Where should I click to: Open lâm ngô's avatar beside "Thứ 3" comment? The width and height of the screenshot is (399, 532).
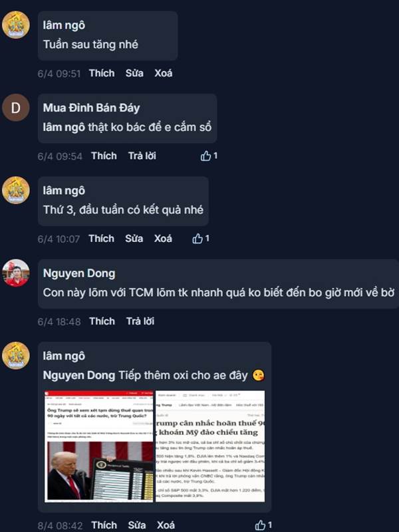pyautogui.click(x=15, y=190)
